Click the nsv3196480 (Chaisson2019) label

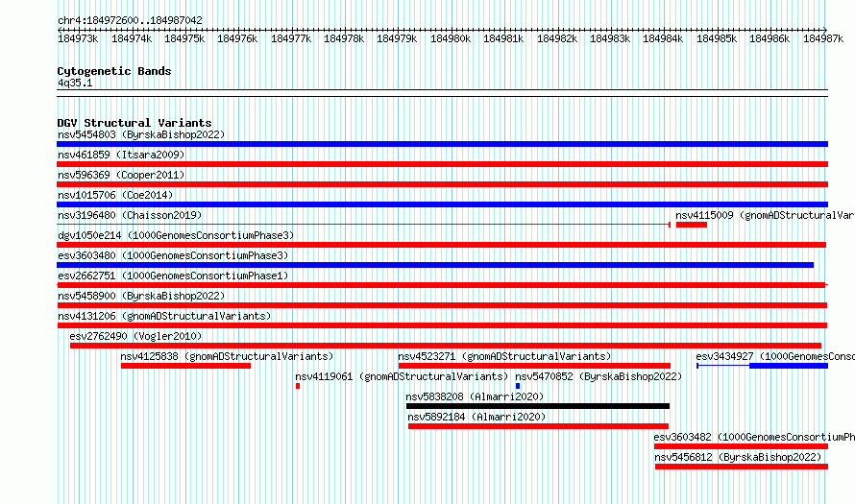[x=130, y=215]
